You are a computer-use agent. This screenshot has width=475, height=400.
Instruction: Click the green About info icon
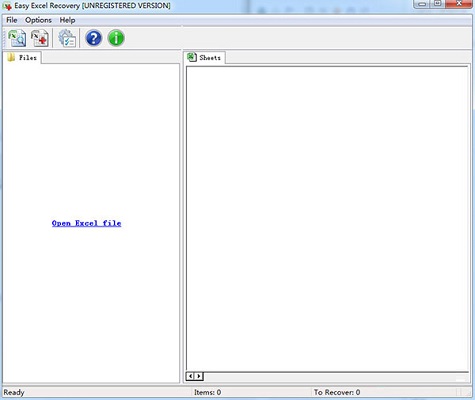116,38
